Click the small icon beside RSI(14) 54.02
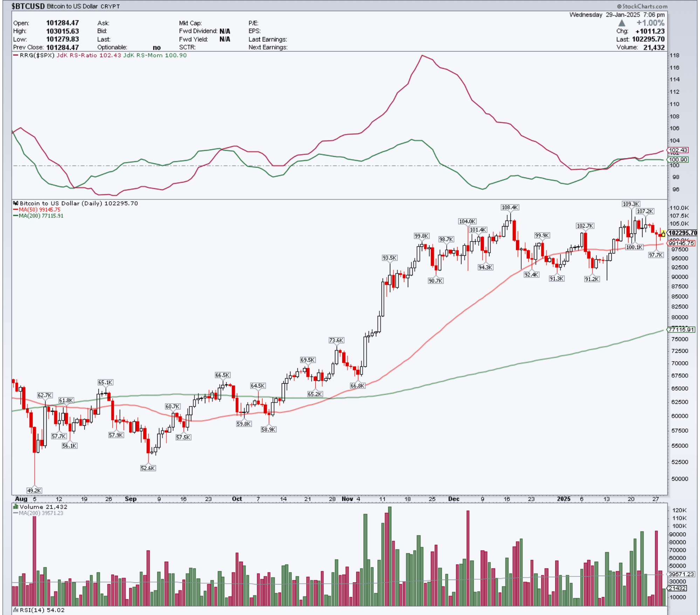The width and height of the screenshot is (700, 615). pos(15,610)
